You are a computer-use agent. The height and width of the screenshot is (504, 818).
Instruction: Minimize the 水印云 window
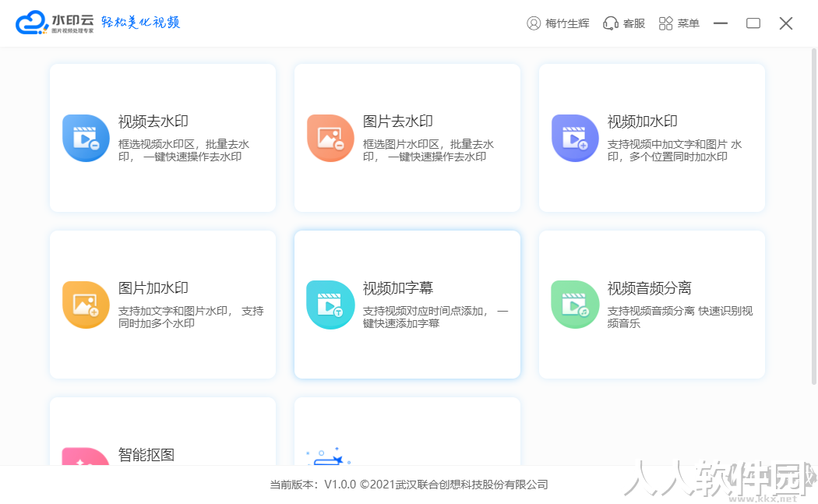[x=721, y=23]
